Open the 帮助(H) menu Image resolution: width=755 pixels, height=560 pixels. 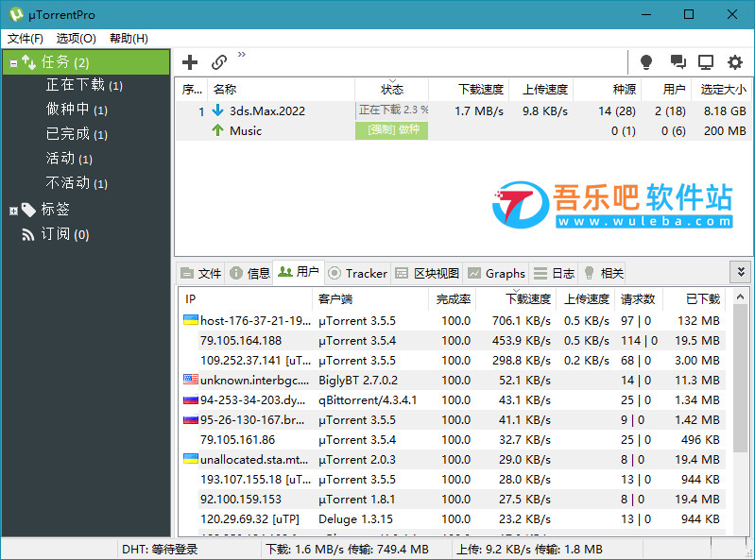pos(129,39)
